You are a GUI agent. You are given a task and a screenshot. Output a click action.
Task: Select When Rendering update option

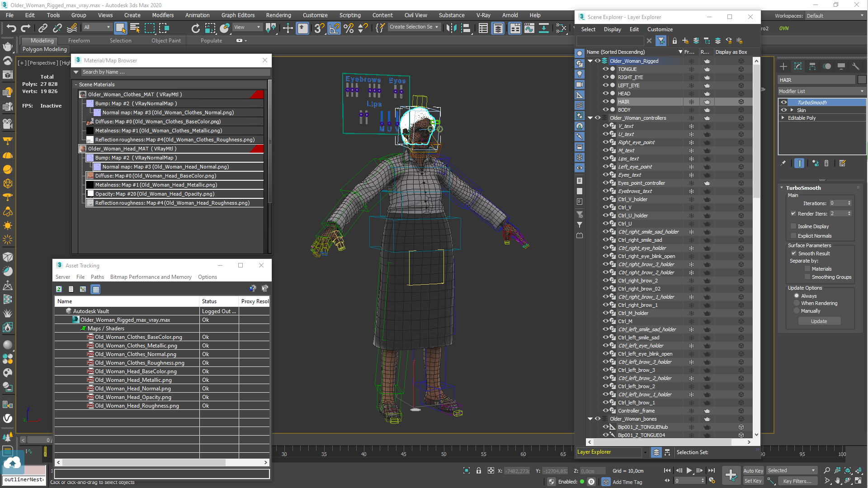pos(797,303)
